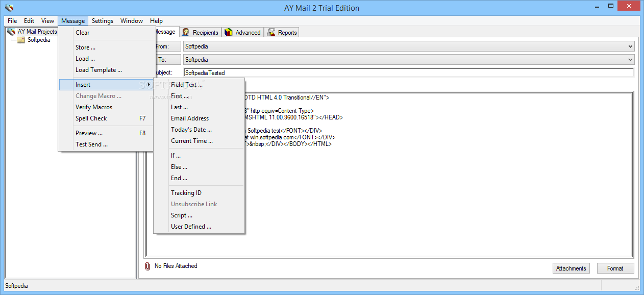Insert Email Address macro
This screenshot has height=295, width=644.
point(200,118)
